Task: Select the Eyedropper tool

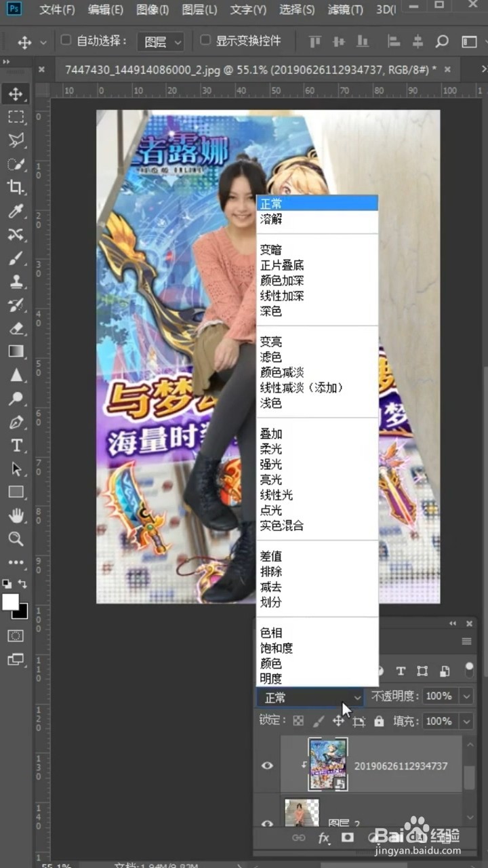Action: pyautogui.click(x=16, y=211)
